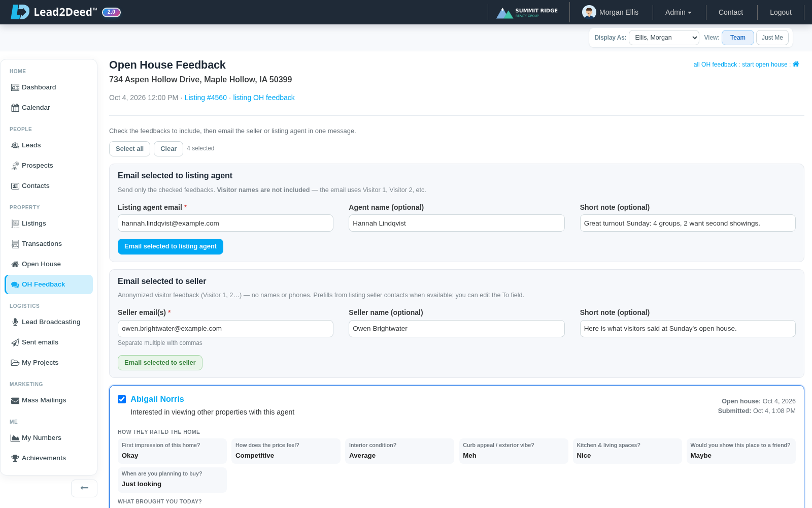Click Logout in the top bar

[781, 12]
